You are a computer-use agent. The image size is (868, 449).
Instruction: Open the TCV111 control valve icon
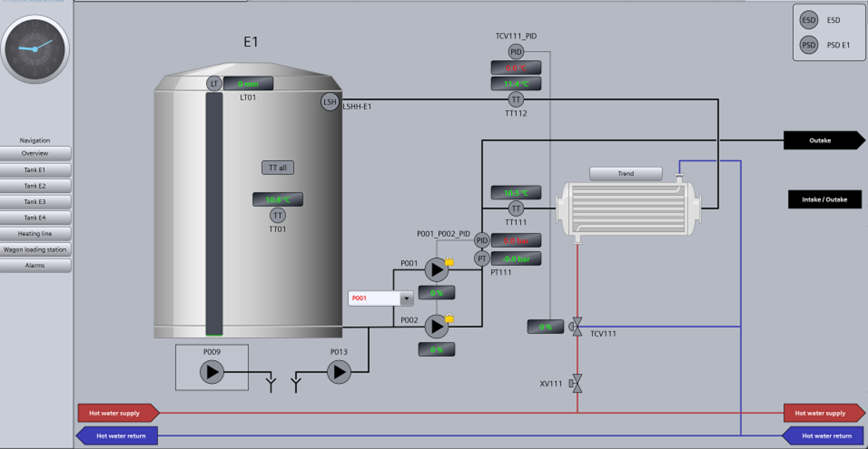576,327
